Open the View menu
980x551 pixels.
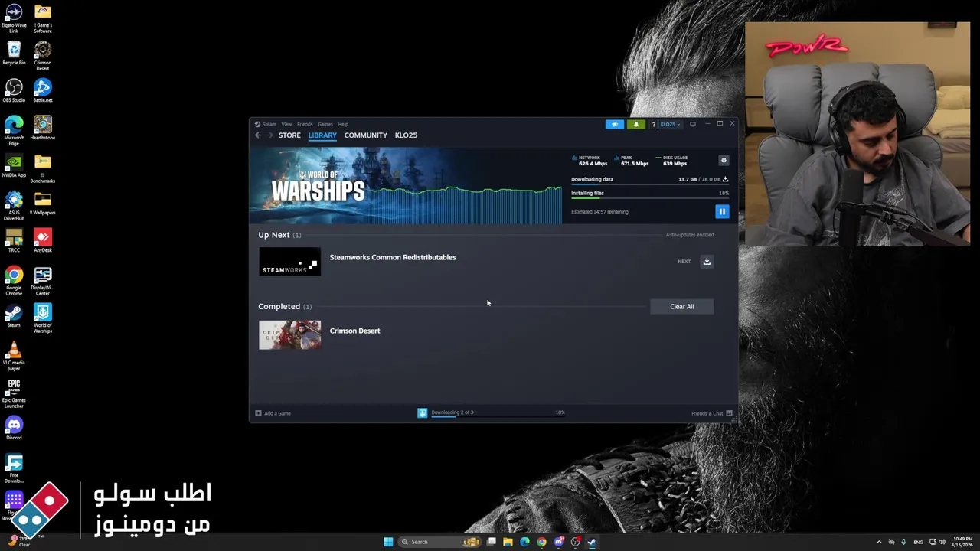[x=286, y=124]
